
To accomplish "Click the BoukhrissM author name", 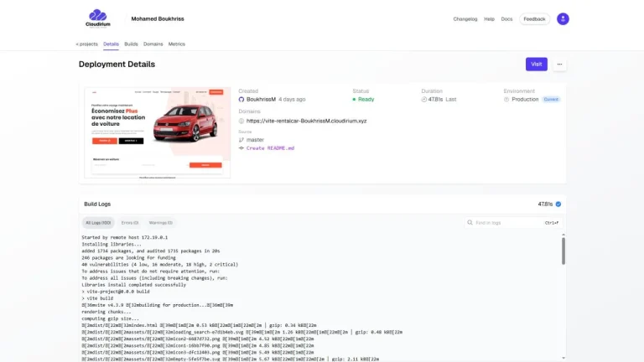I will [x=261, y=100].
